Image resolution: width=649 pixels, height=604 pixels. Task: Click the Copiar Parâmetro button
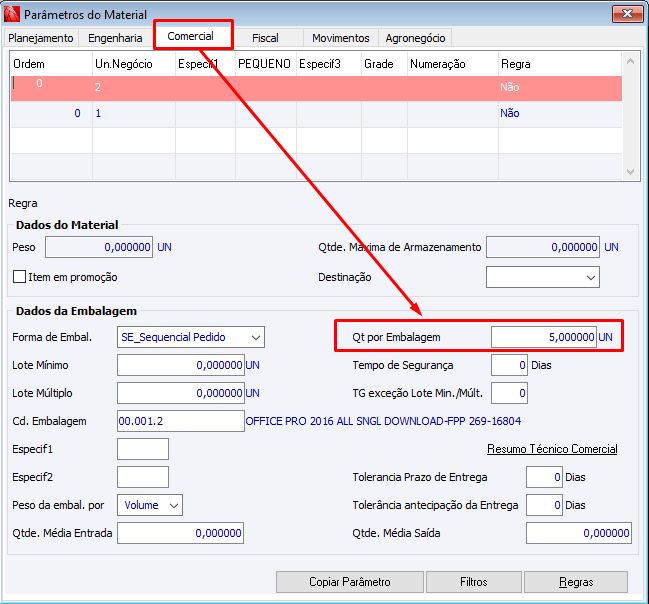(x=350, y=582)
